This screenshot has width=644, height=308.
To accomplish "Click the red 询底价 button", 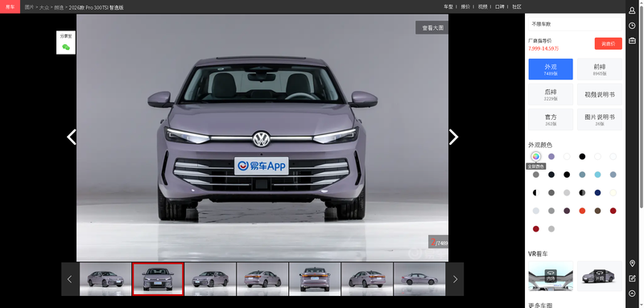I will pos(608,43).
